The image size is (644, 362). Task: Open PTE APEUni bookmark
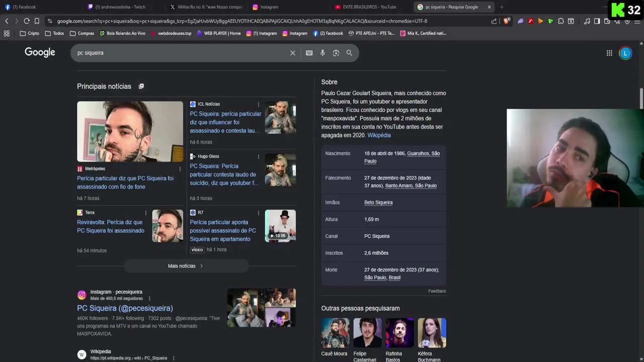(x=372, y=33)
